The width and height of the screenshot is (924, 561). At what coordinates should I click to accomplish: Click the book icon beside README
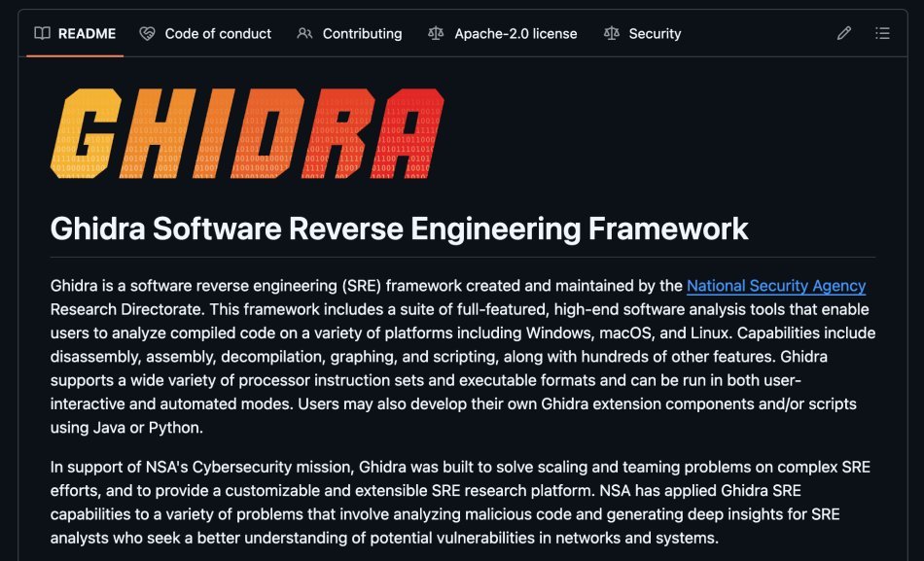coord(42,34)
